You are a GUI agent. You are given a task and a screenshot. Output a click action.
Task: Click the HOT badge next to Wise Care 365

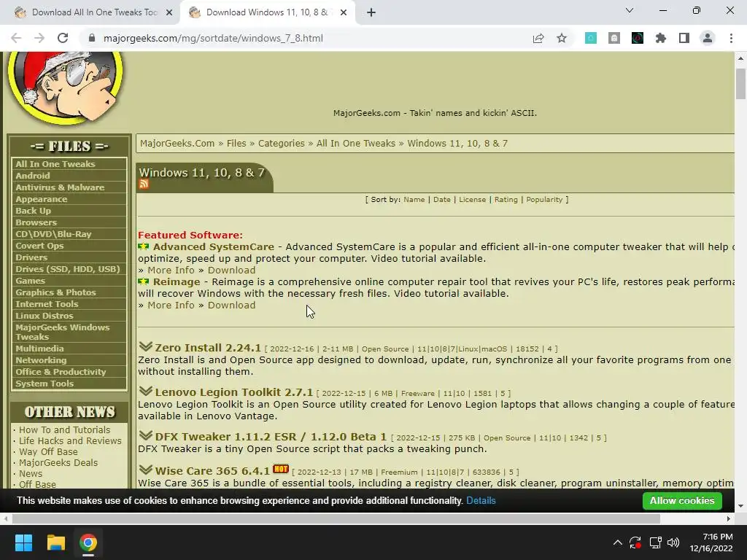coord(281,469)
